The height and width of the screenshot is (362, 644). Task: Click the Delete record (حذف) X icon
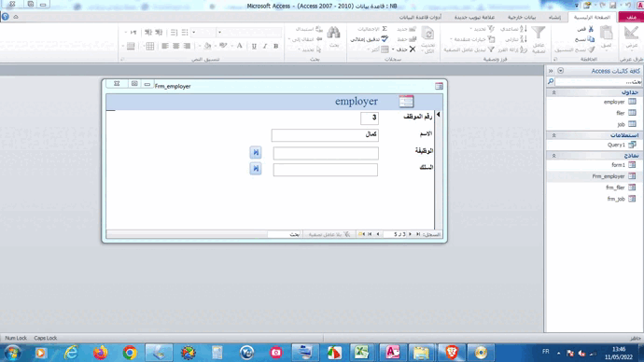click(413, 49)
